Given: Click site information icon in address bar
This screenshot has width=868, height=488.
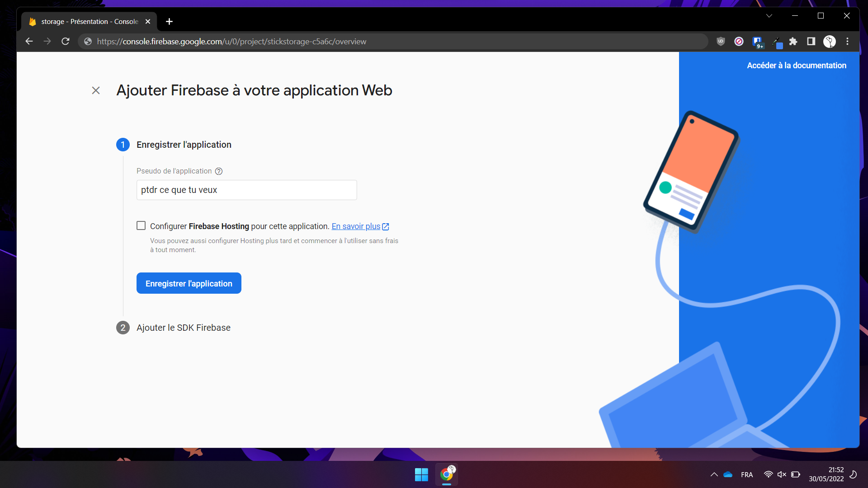Looking at the screenshot, I should pos(88,42).
